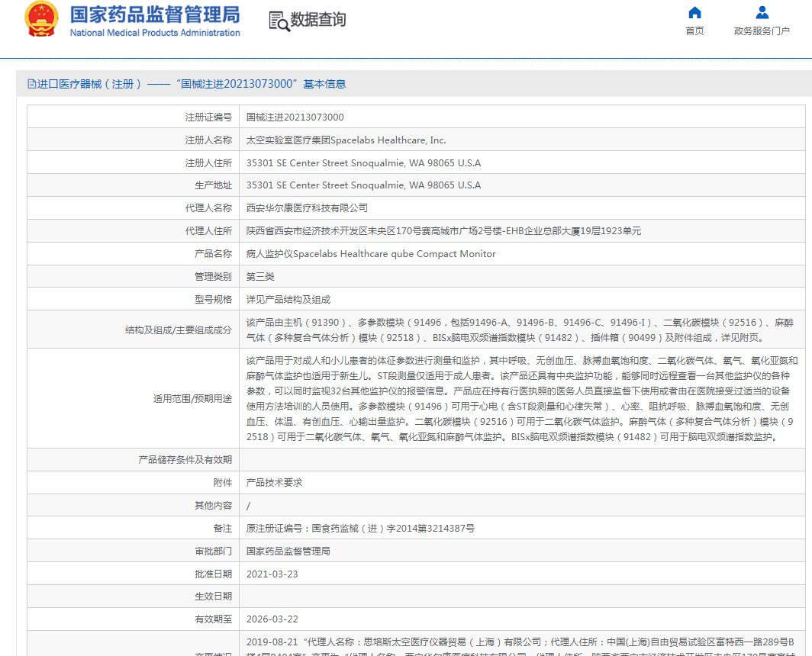Click the 产品储存条件及有效期 row label
The height and width of the screenshot is (656, 812).
(x=185, y=460)
